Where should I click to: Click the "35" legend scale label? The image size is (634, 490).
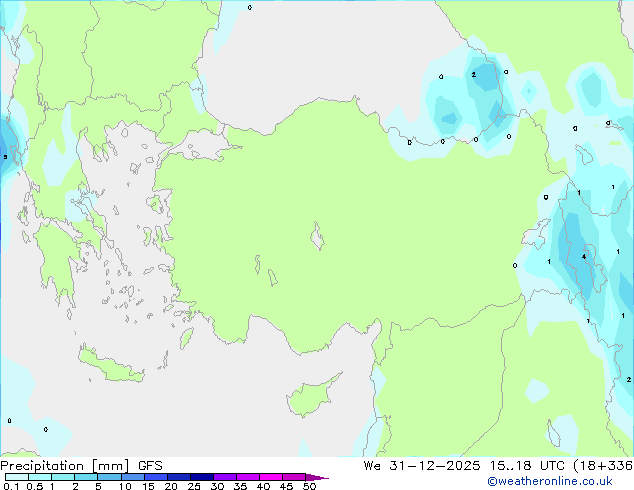[x=240, y=486]
